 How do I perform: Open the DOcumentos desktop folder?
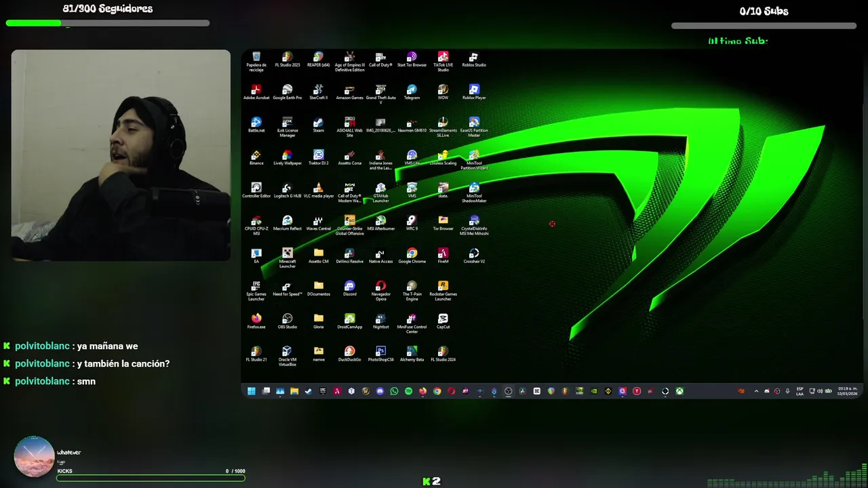pyautogui.click(x=319, y=288)
